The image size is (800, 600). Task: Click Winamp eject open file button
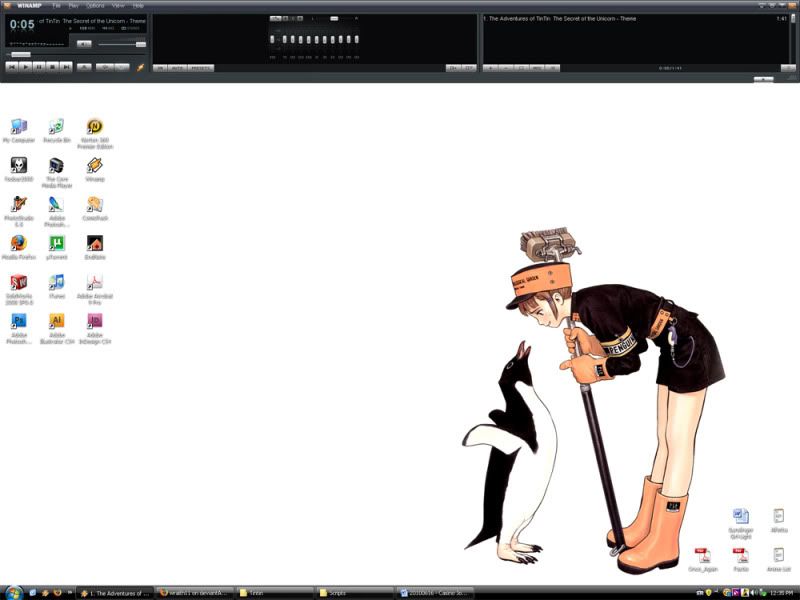tap(84, 67)
